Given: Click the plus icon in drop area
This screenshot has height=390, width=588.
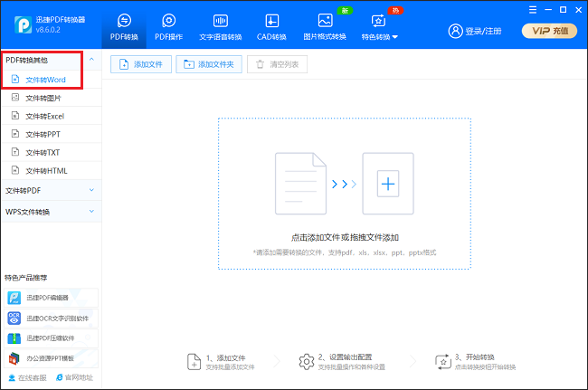Looking at the screenshot, I should click(388, 185).
